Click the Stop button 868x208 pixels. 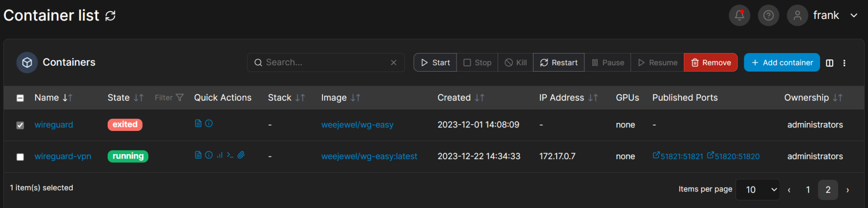click(x=477, y=63)
